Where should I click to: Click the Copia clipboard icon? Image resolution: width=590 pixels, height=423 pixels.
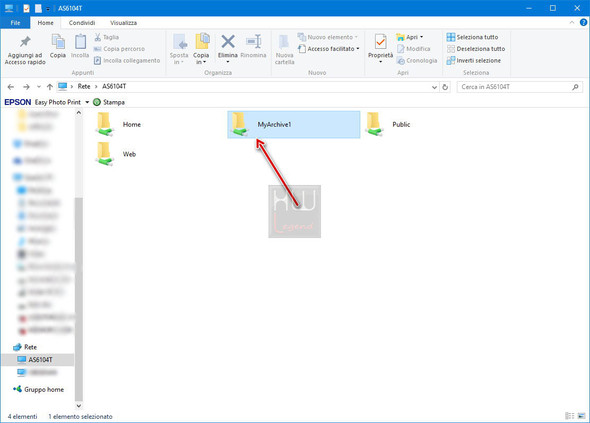[58, 46]
